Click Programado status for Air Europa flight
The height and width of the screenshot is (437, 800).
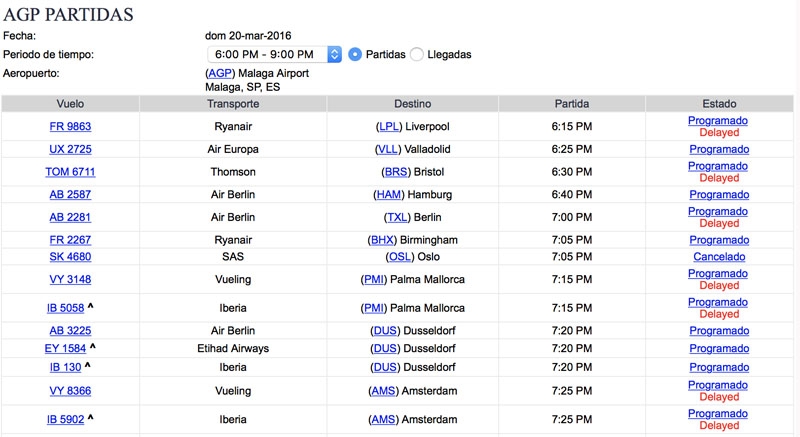(719, 149)
